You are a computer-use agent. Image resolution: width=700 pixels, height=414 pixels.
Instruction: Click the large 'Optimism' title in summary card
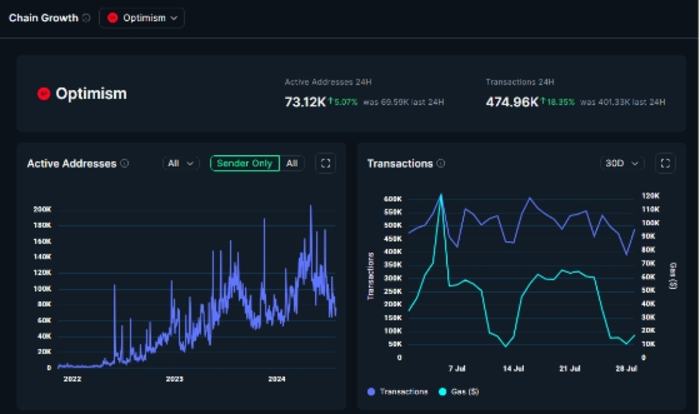pyautogui.click(x=91, y=94)
